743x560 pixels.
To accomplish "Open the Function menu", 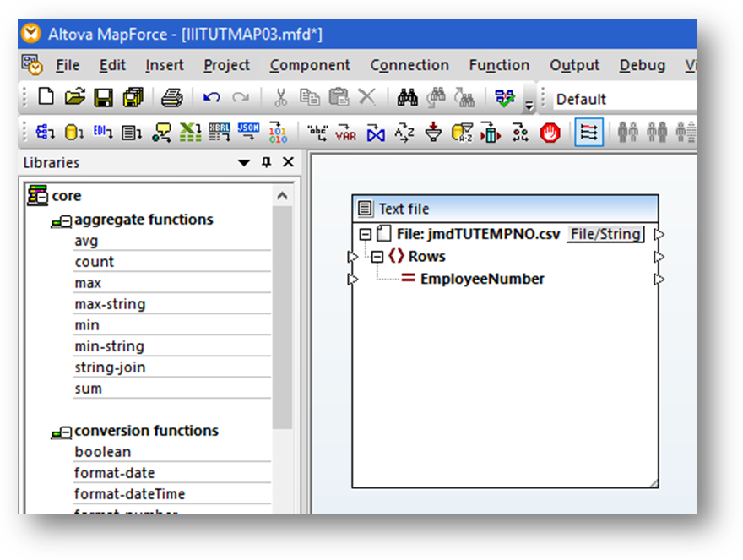I will coord(499,65).
